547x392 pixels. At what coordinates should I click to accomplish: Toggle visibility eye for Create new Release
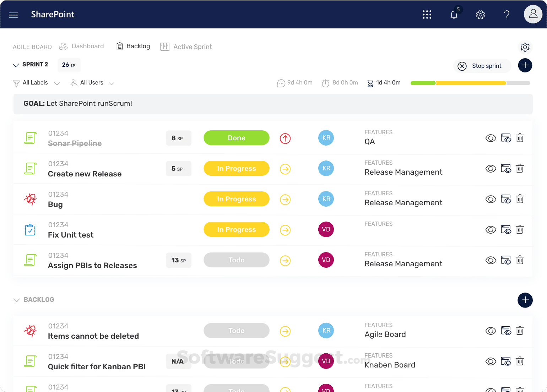click(x=491, y=169)
